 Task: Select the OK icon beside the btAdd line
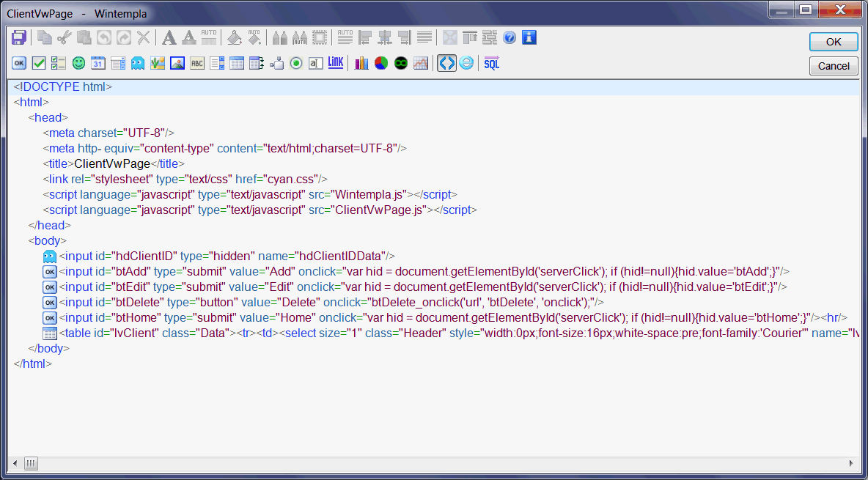[50, 272]
